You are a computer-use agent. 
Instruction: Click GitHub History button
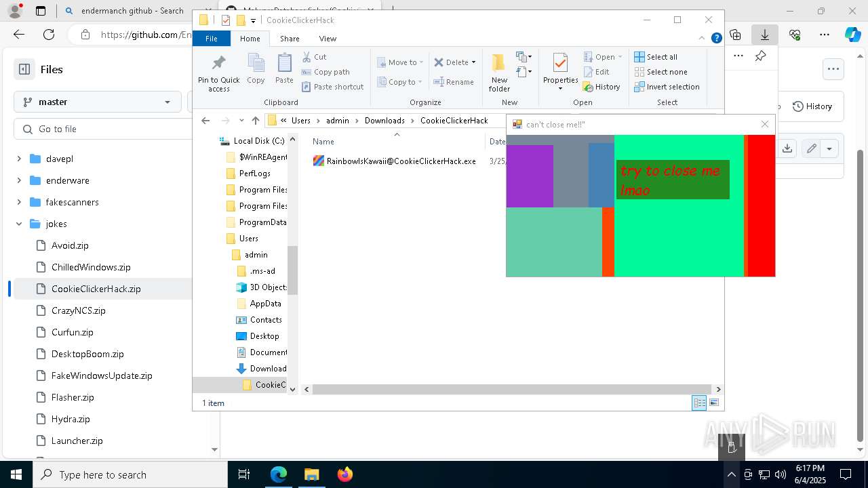point(812,106)
